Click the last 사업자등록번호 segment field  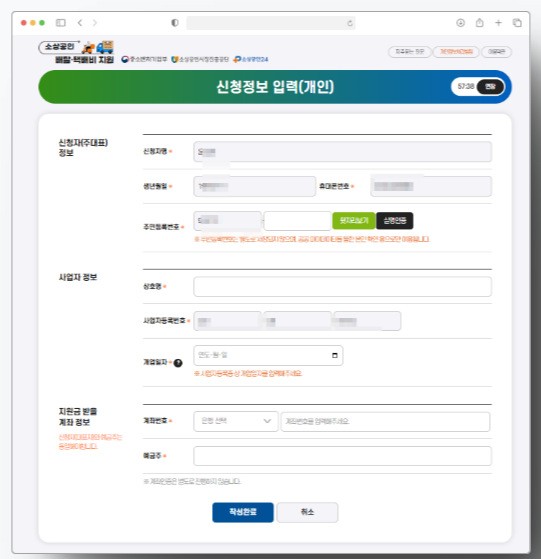367,321
